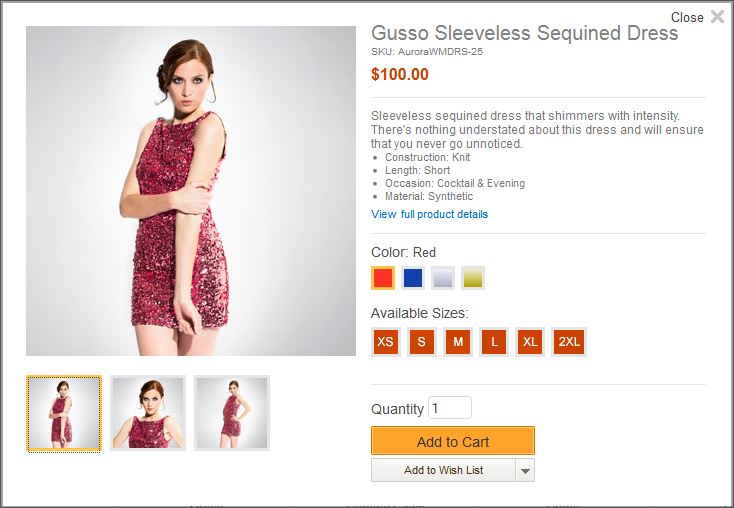The image size is (734, 508).
Task: Choose the blue color swatch
Action: (x=413, y=278)
